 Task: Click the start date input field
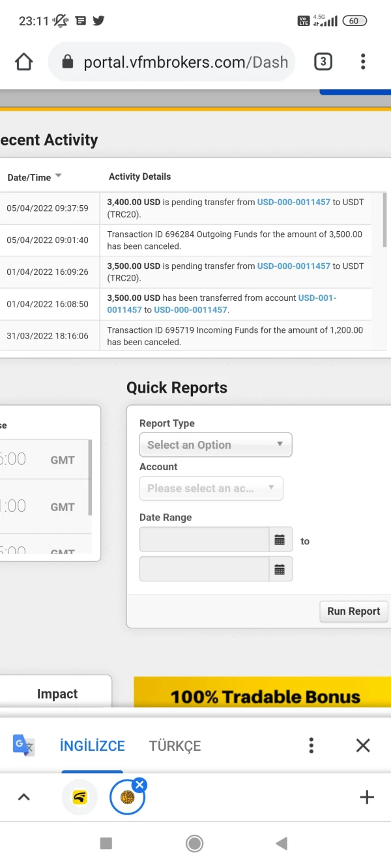pyautogui.click(x=204, y=540)
